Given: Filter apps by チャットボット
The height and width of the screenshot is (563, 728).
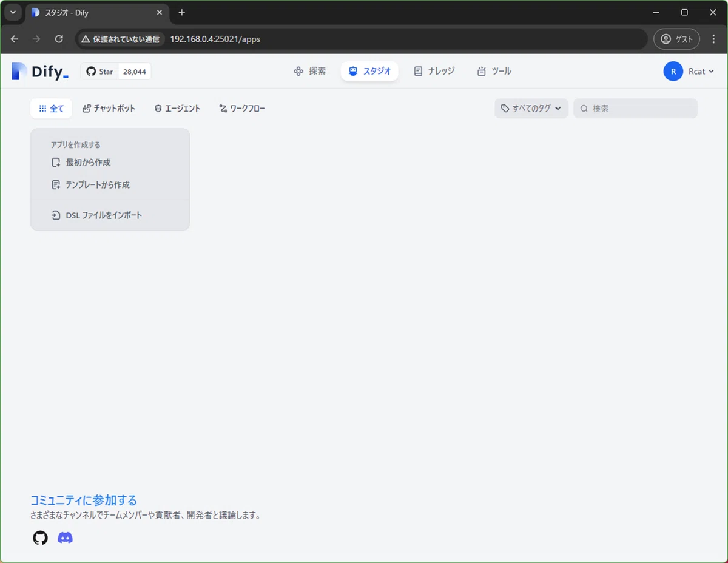Looking at the screenshot, I should 109,109.
